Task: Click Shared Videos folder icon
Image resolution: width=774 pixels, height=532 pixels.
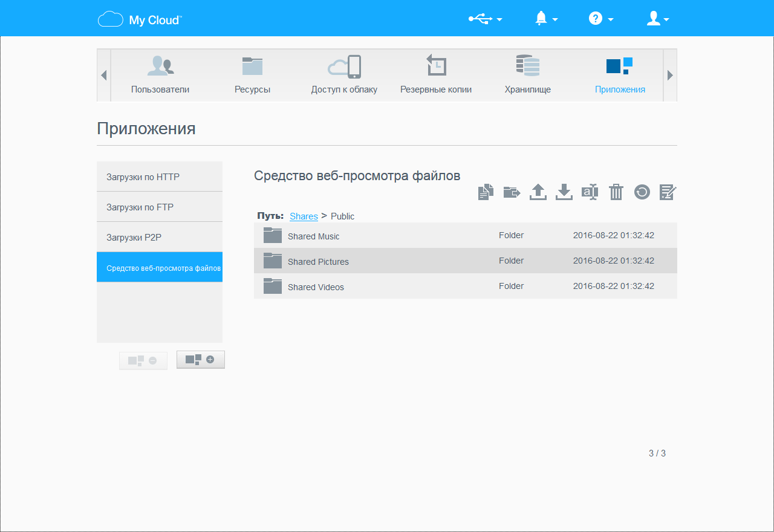Action: [x=273, y=286]
